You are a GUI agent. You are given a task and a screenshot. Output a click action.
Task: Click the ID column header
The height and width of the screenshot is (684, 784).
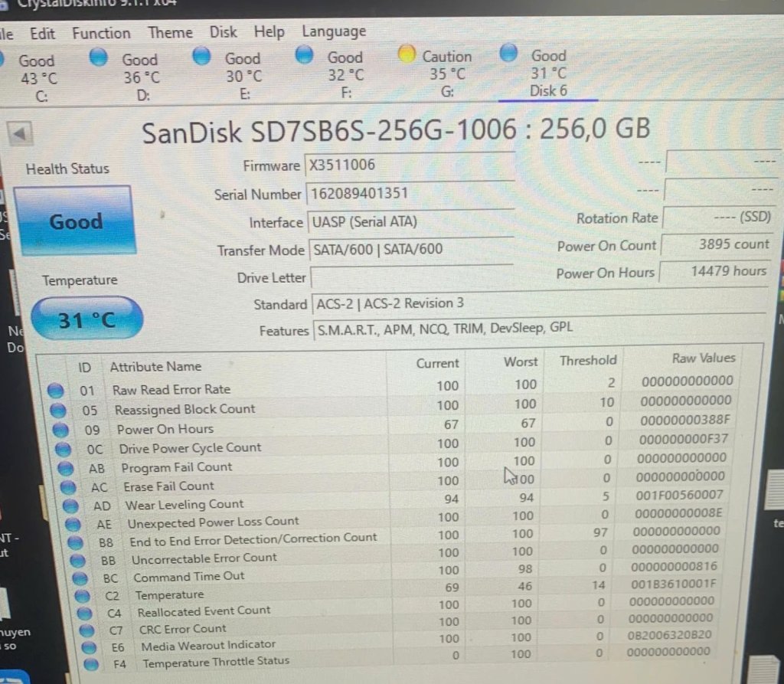[x=84, y=368]
